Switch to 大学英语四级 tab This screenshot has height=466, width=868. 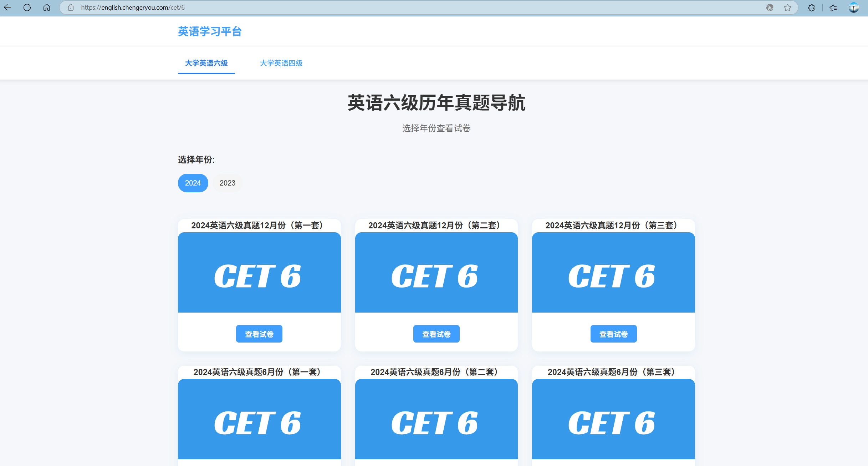click(281, 63)
